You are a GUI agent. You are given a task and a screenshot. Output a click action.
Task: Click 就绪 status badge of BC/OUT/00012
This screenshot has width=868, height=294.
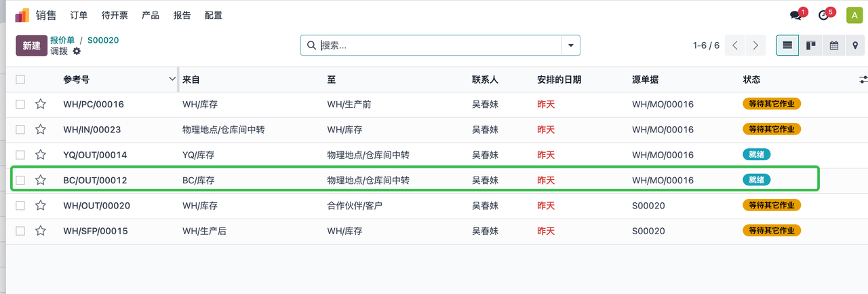[x=757, y=180]
